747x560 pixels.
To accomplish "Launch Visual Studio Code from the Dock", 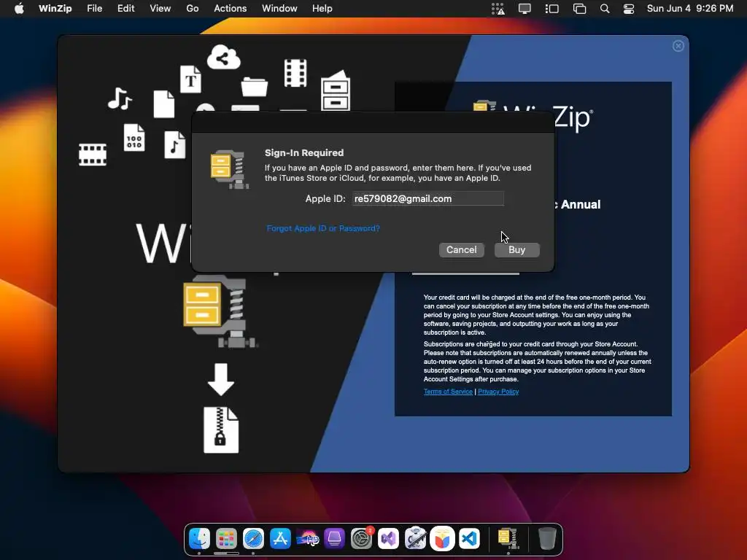I will pyautogui.click(x=469, y=539).
